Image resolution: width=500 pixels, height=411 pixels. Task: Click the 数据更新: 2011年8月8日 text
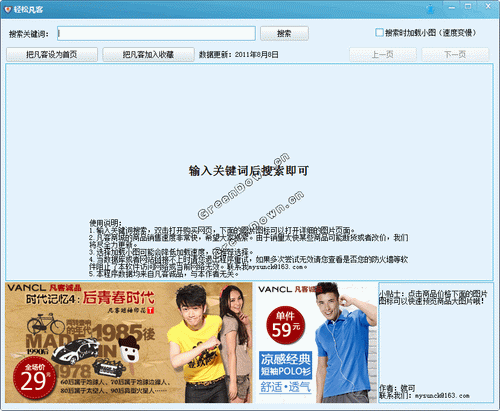tap(239, 55)
